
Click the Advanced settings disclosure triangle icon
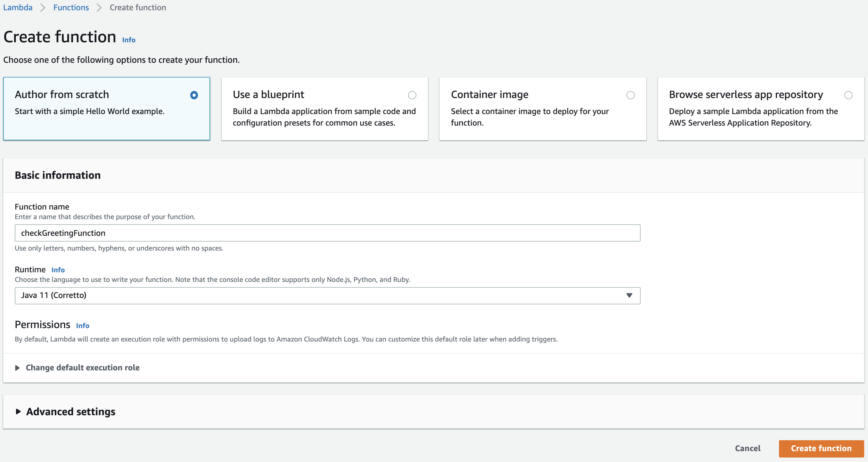point(18,411)
